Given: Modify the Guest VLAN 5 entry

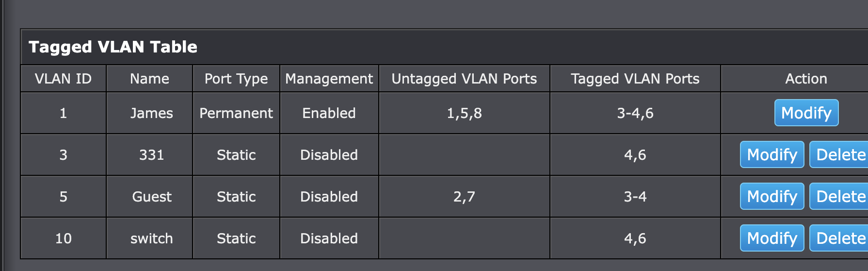Looking at the screenshot, I should (772, 196).
